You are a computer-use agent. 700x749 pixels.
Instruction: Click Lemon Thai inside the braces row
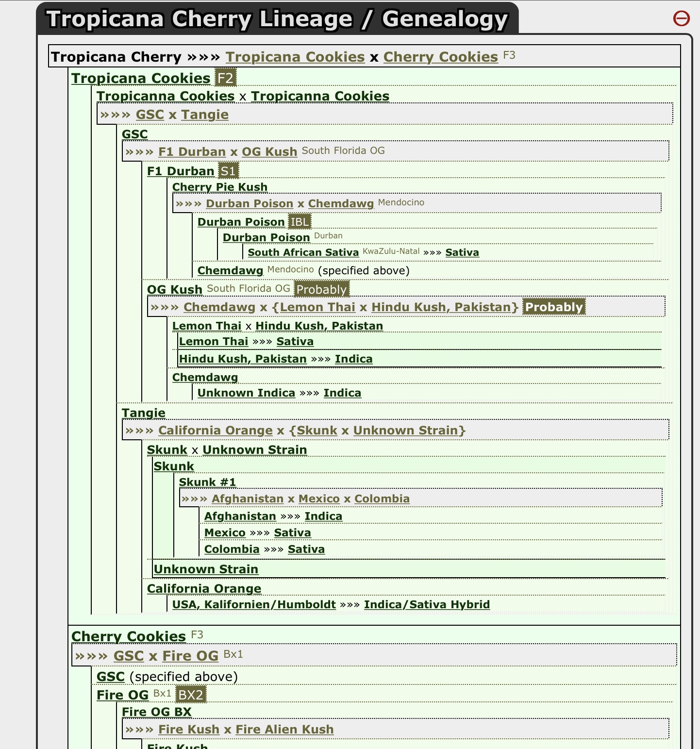click(x=318, y=307)
